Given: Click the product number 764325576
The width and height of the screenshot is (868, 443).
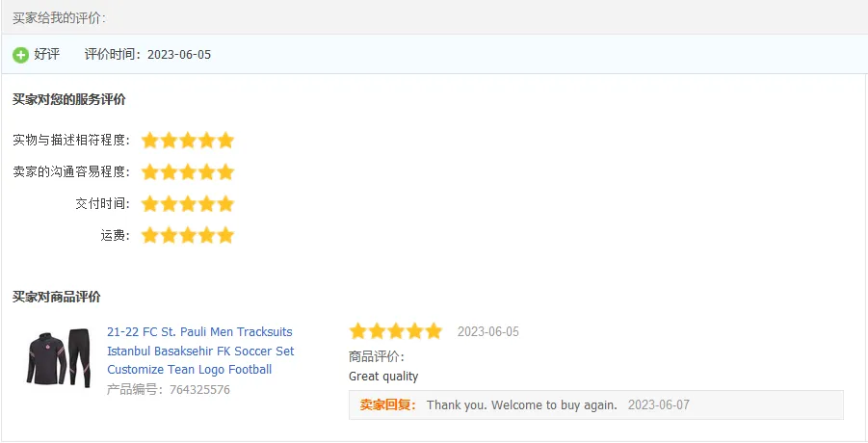Looking at the screenshot, I should [199, 390].
